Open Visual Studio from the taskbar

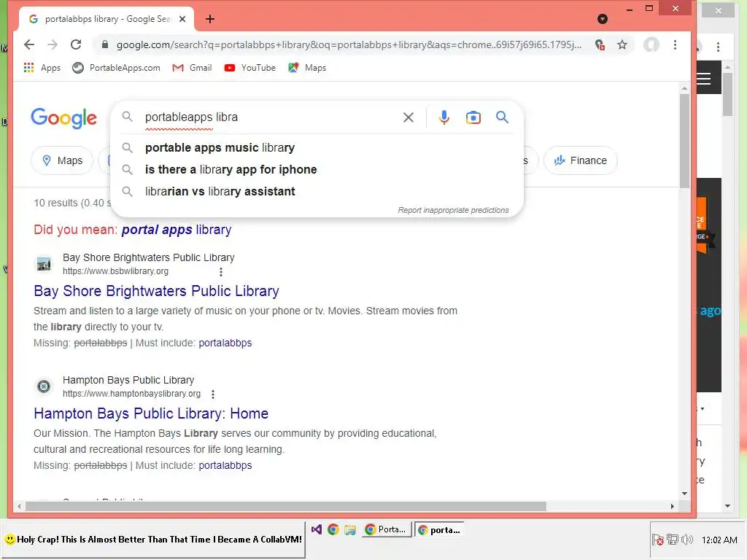point(317,529)
